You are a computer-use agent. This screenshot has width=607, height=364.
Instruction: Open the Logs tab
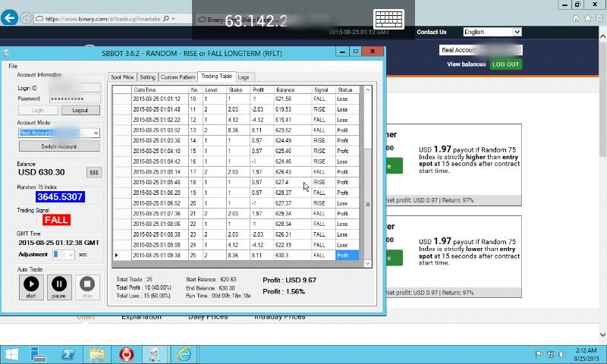click(x=244, y=77)
